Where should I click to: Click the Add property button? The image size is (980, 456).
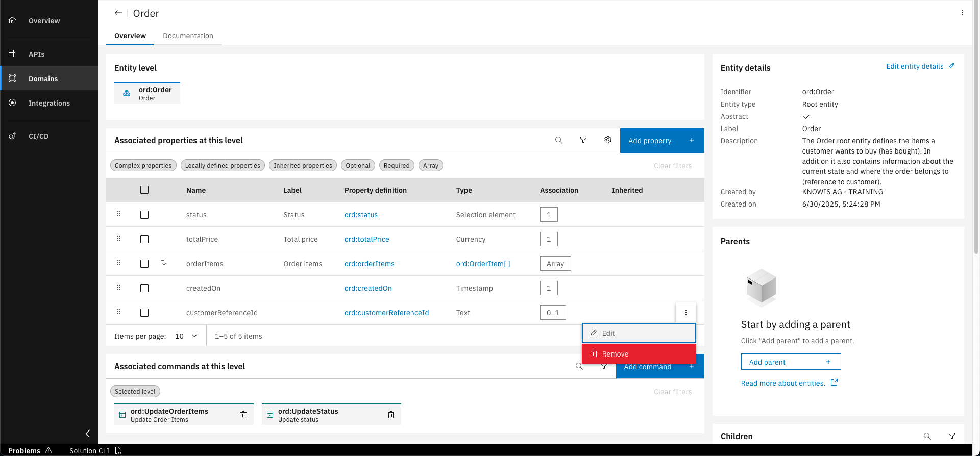click(661, 141)
